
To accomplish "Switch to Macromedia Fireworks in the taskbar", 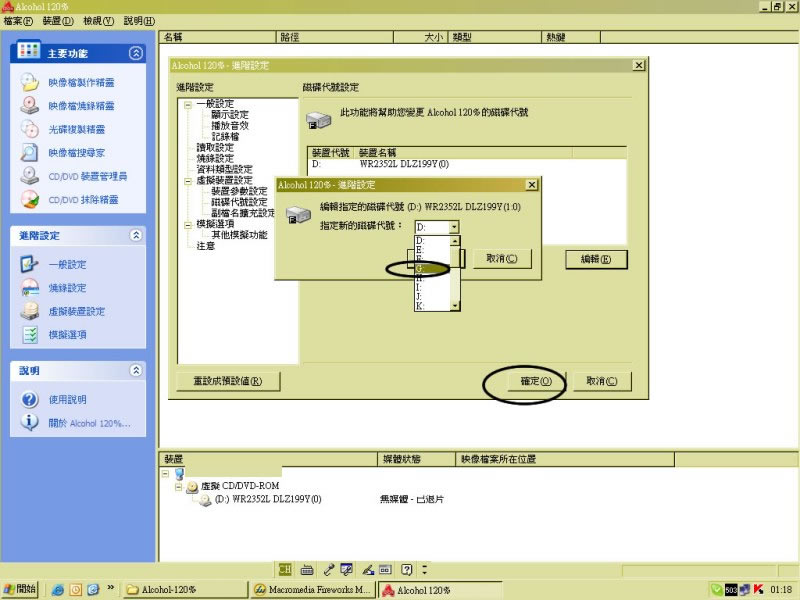I will click(314, 590).
